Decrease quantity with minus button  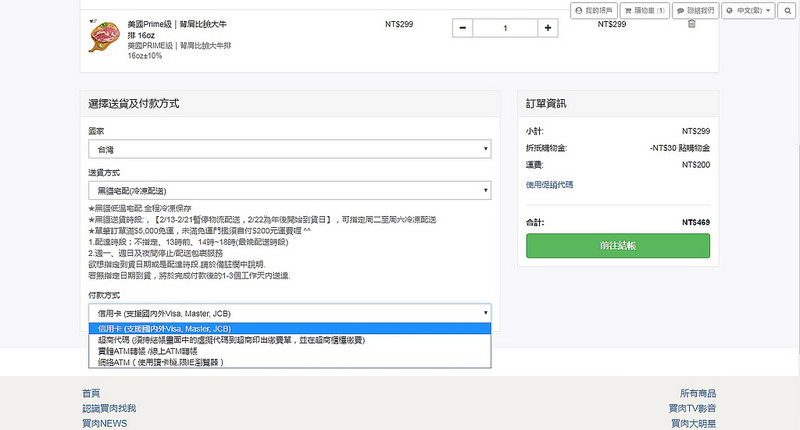pos(463,28)
